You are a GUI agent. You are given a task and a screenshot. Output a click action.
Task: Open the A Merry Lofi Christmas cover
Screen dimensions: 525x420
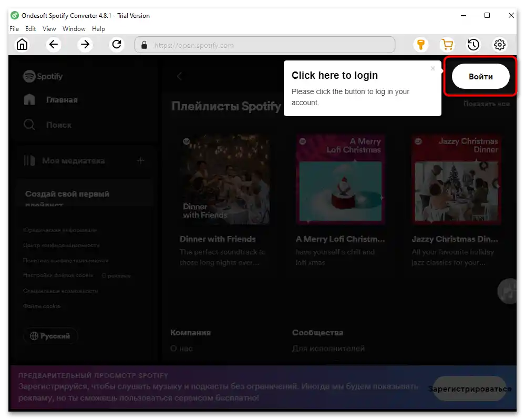pos(341,179)
